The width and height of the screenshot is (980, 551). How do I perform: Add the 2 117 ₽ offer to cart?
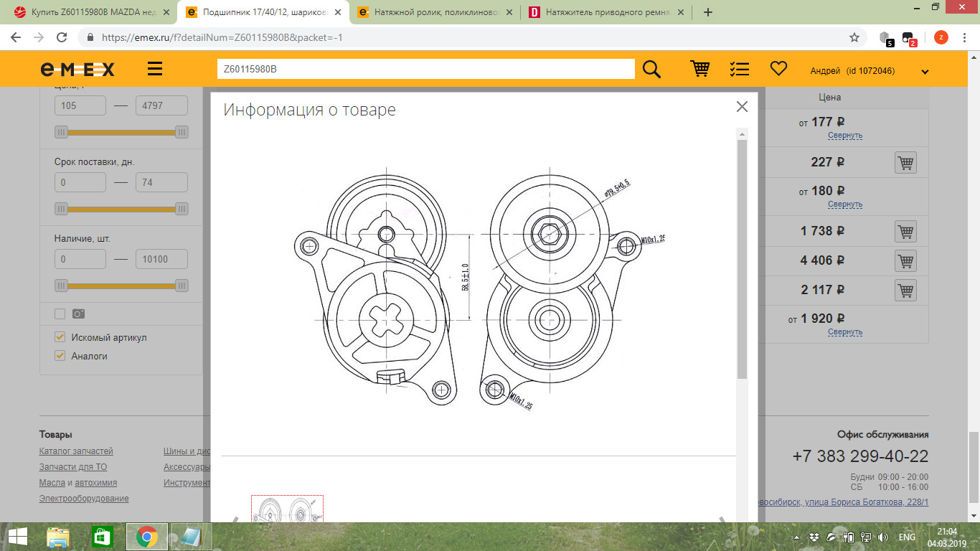click(x=905, y=291)
